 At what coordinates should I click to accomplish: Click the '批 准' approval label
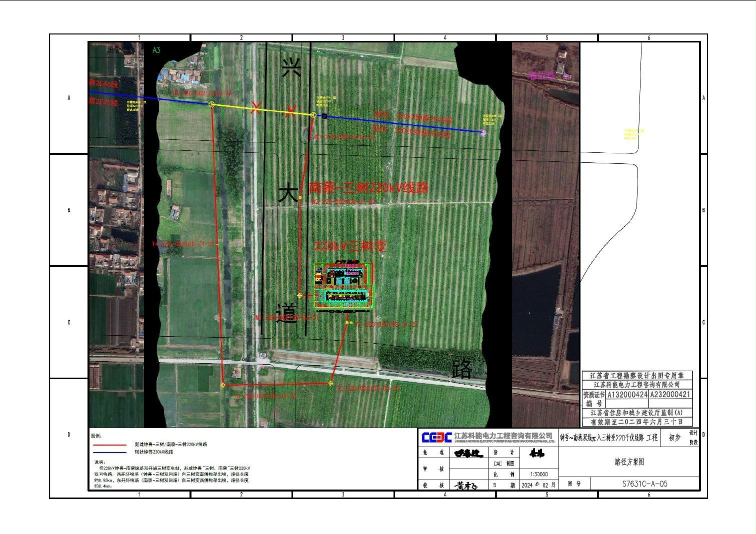pos(434,453)
